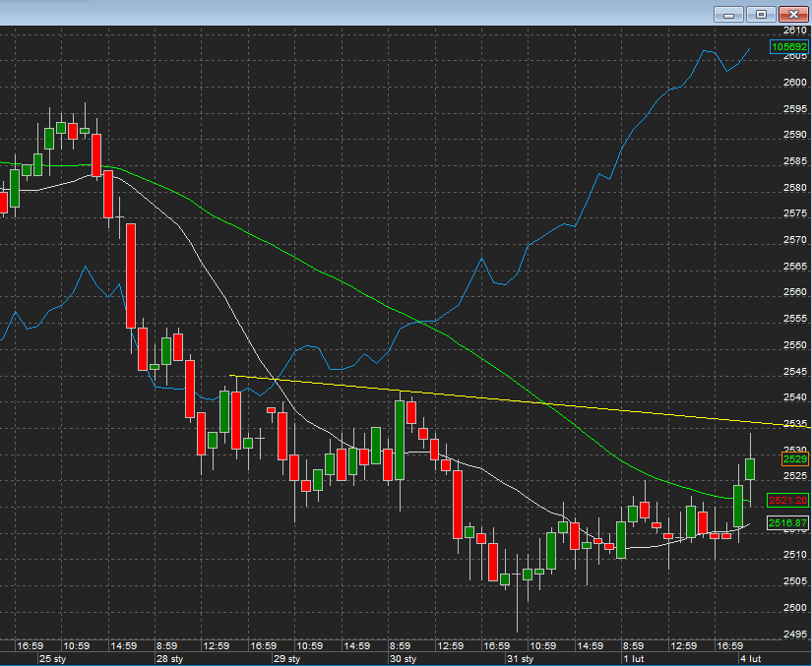Click the 25 sty date label
The height and width of the screenshot is (666, 812).
[51, 658]
